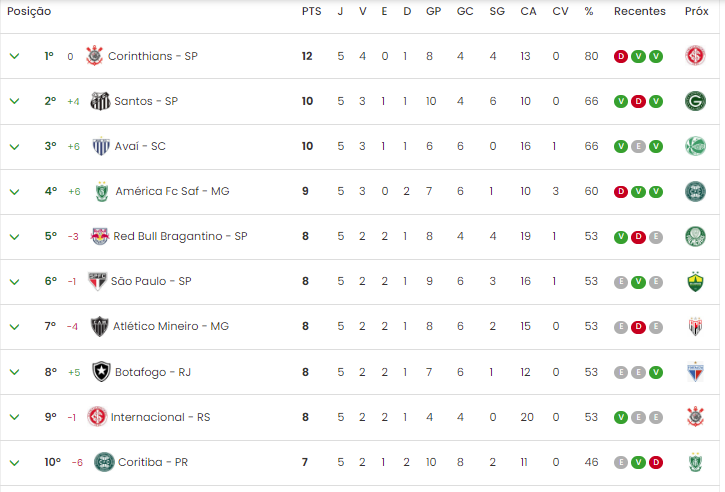This screenshot has height=492, width=725.
Task: Click the Red Bull Bragantino crest
Action: 99,236
